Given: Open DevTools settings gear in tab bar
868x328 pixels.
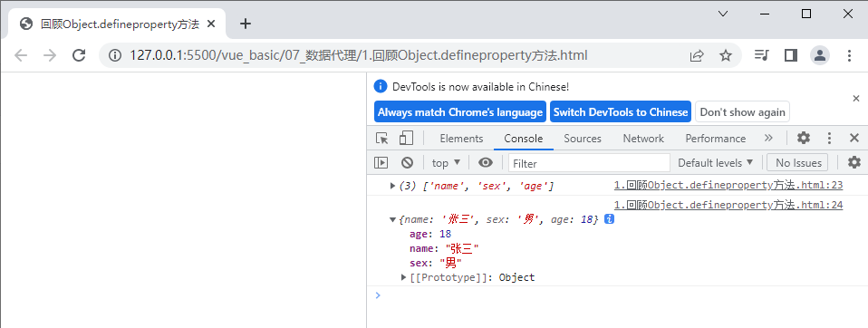Looking at the screenshot, I should (x=804, y=139).
